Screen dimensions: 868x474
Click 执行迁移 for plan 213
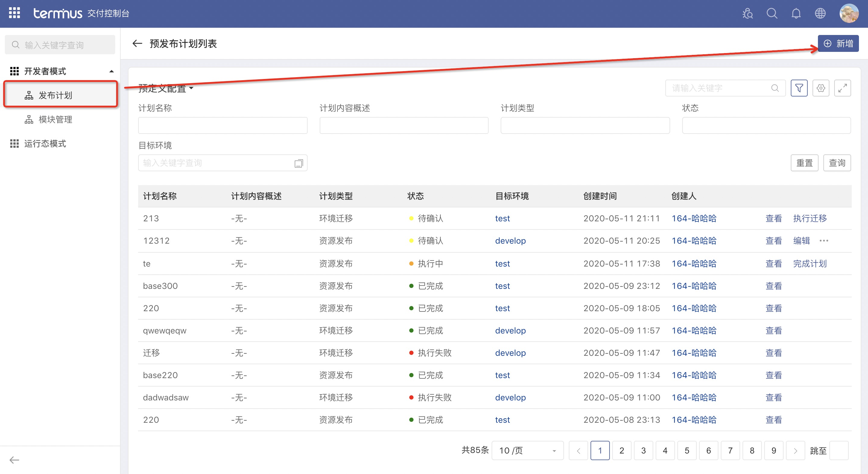(810, 218)
